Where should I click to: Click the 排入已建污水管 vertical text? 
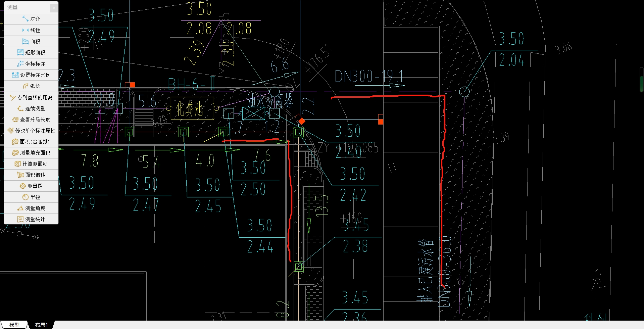coord(425,270)
